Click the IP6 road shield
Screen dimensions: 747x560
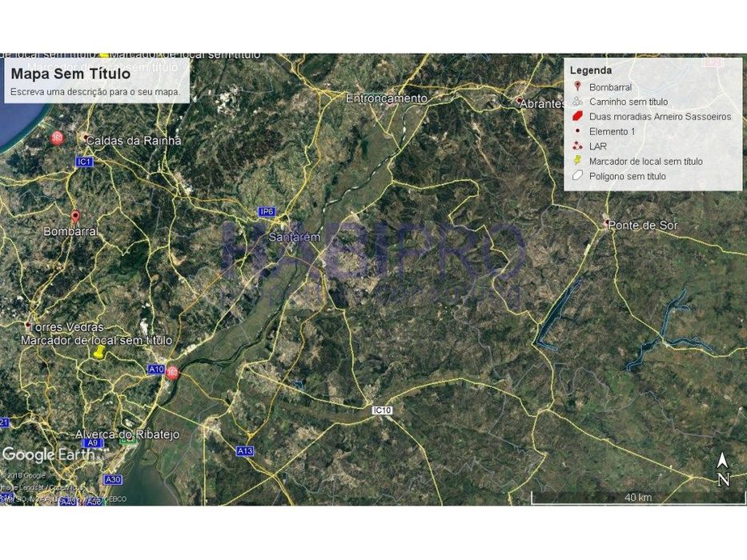[x=267, y=211]
